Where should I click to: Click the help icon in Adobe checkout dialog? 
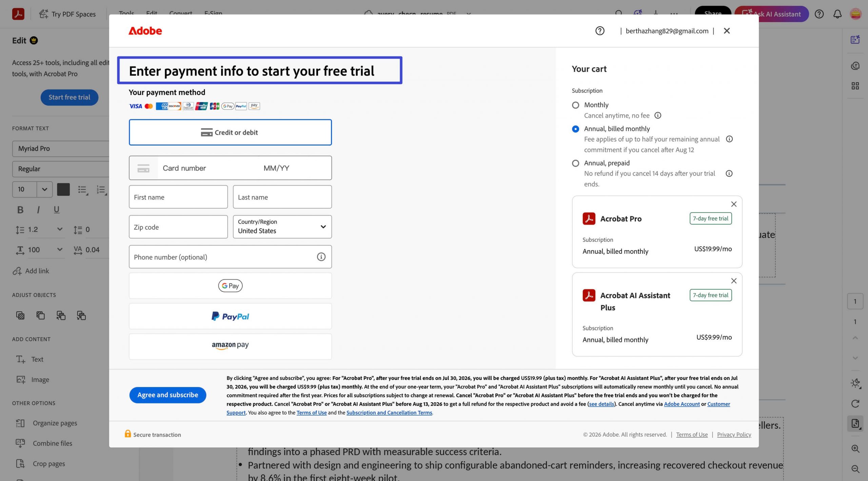(x=600, y=31)
